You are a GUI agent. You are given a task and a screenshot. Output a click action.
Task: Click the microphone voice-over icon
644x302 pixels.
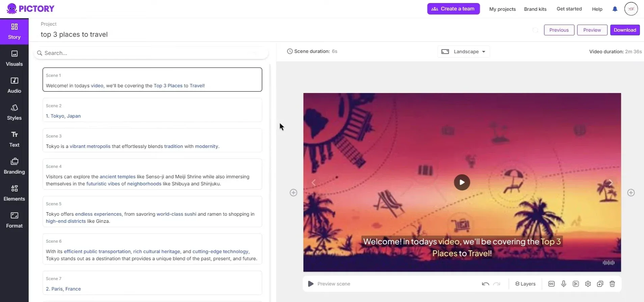coord(563,284)
